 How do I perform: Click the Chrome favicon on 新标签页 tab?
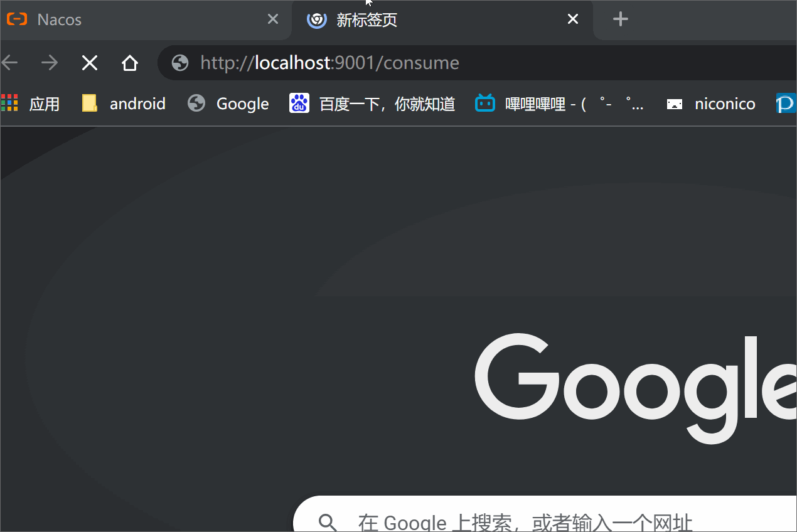(316, 20)
